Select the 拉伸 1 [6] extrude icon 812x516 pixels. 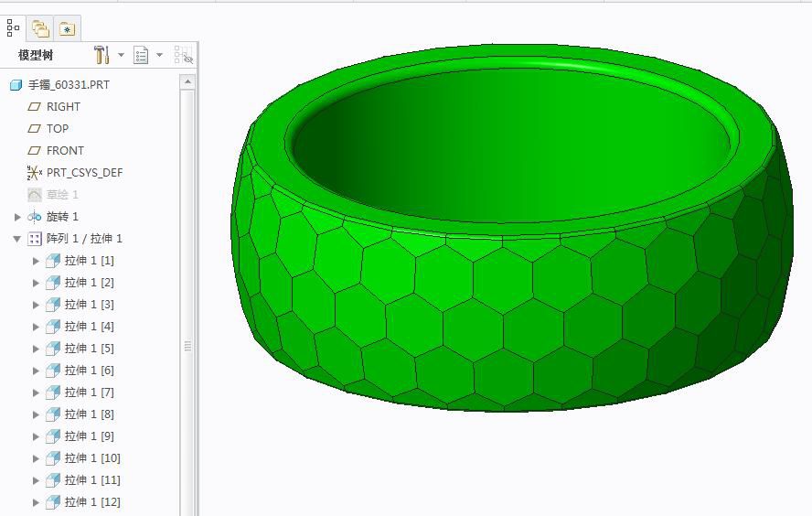[53, 371]
